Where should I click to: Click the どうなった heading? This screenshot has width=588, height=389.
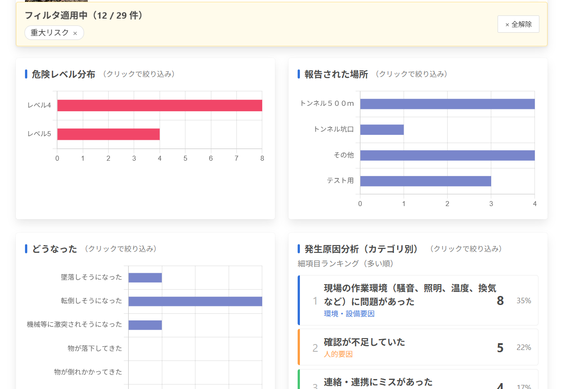pos(55,249)
